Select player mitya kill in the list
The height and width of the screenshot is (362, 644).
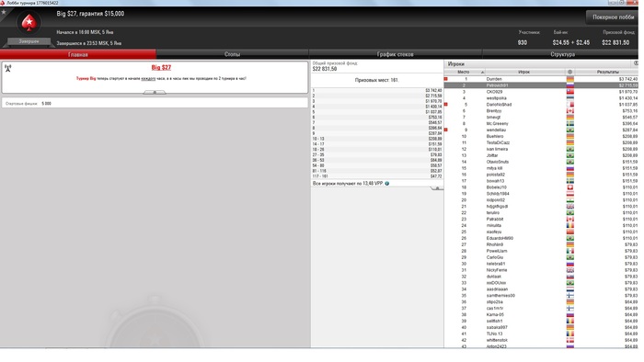(541, 168)
